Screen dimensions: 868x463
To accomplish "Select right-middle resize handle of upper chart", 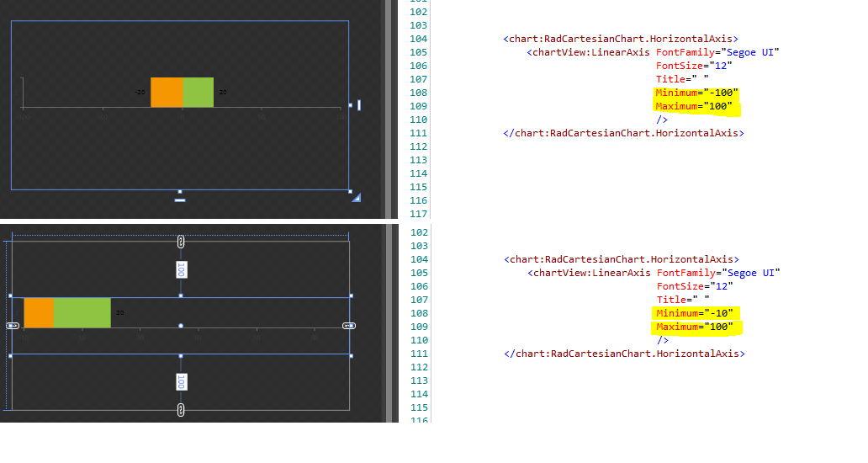I will point(351,104).
